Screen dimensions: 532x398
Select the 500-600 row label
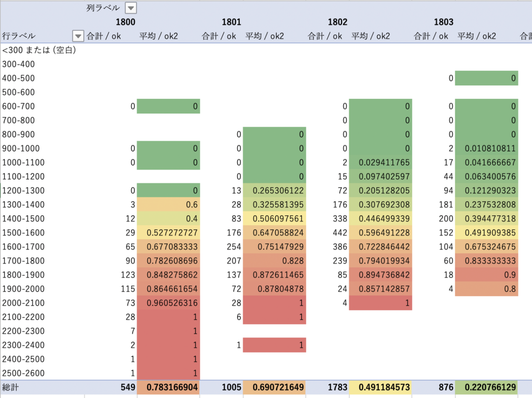(x=19, y=92)
